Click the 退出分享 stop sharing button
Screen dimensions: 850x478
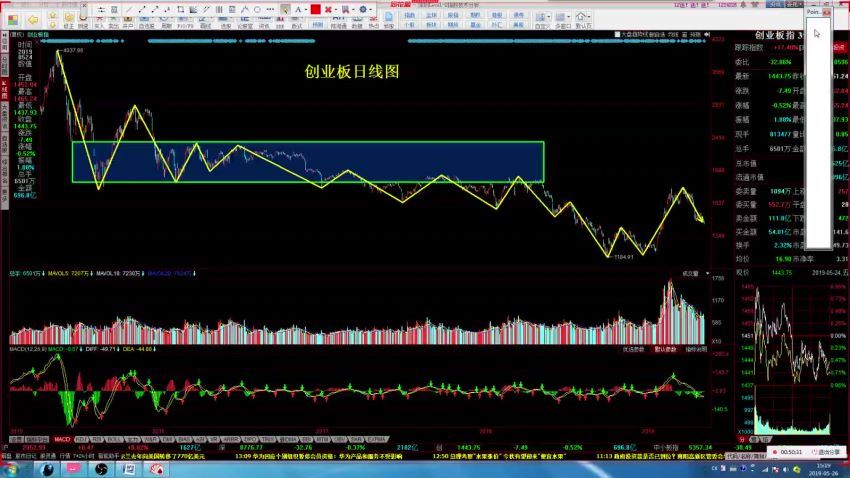tap(828, 451)
